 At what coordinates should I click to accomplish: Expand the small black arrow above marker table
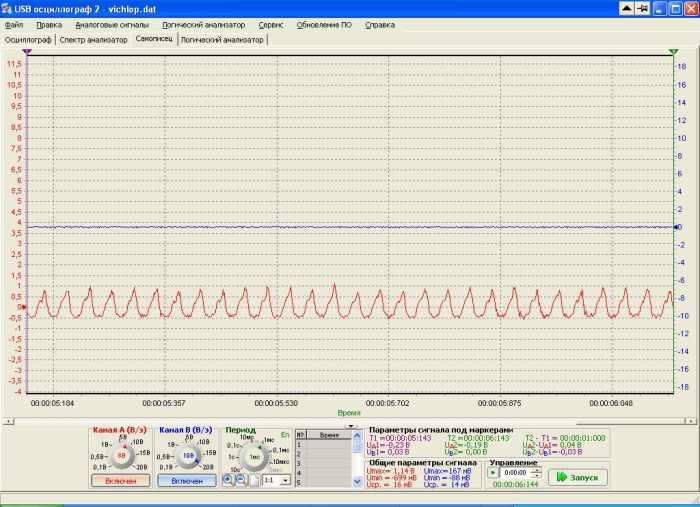[x=351, y=426]
